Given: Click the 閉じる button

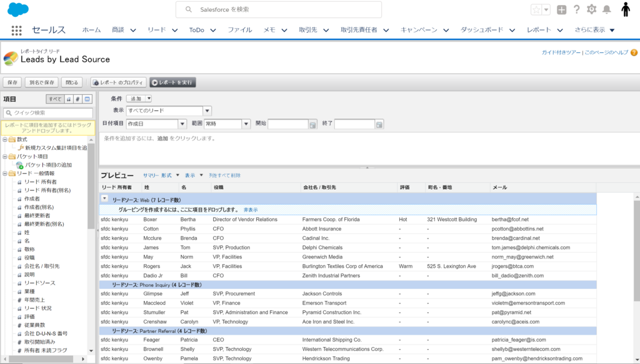Looking at the screenshot, I should click(72, 82).
